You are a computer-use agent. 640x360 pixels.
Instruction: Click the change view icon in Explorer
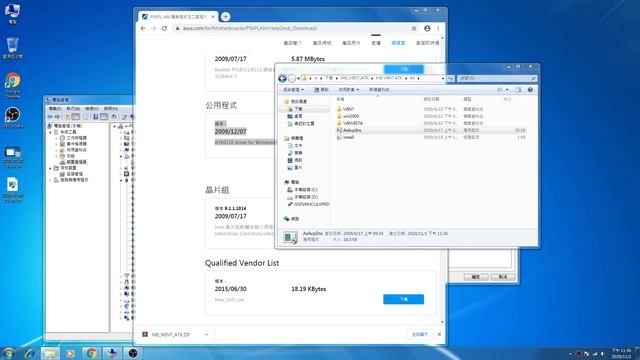[x=500, y=89]
